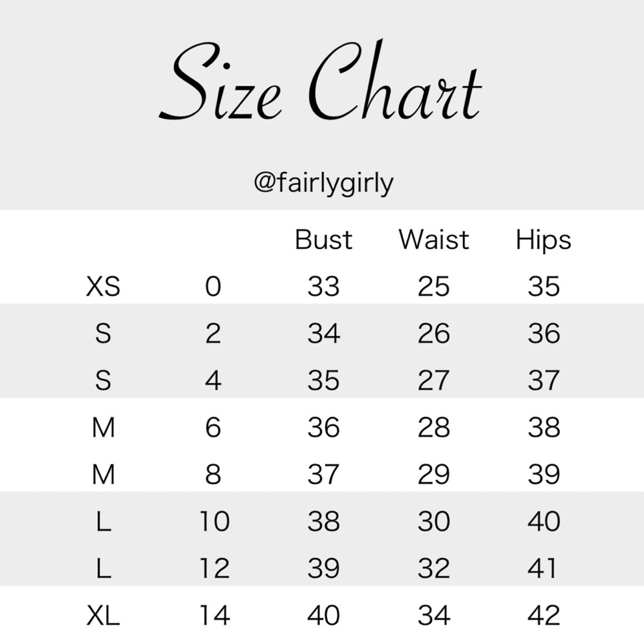The height and width of the screenshot is (644, 644).
Task: Click numeric size 14 cell
Action: tap(213, 616)
